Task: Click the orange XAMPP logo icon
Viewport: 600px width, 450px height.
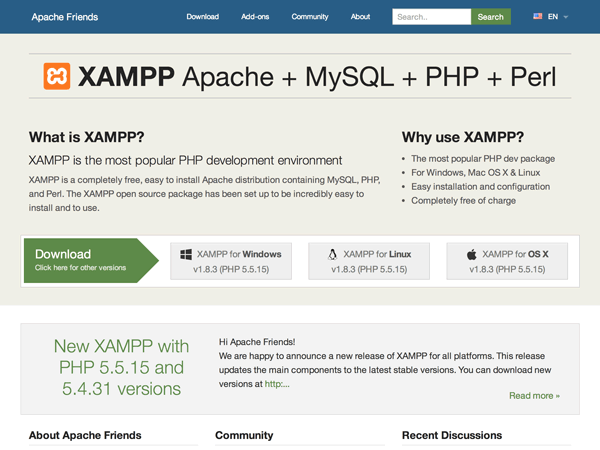Action: tap(57, 76)
